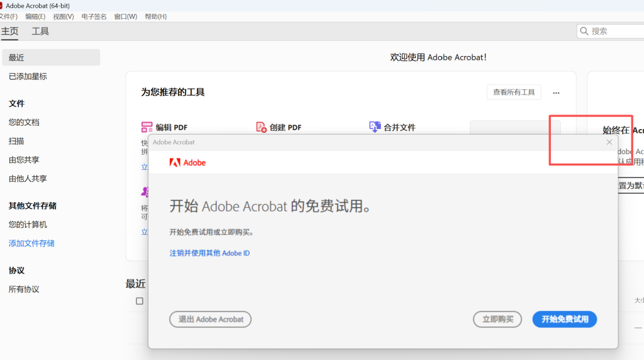644x360 pixels.
Task: Click the 创建 PDF tool icon
Action: (x=261, y=127)
